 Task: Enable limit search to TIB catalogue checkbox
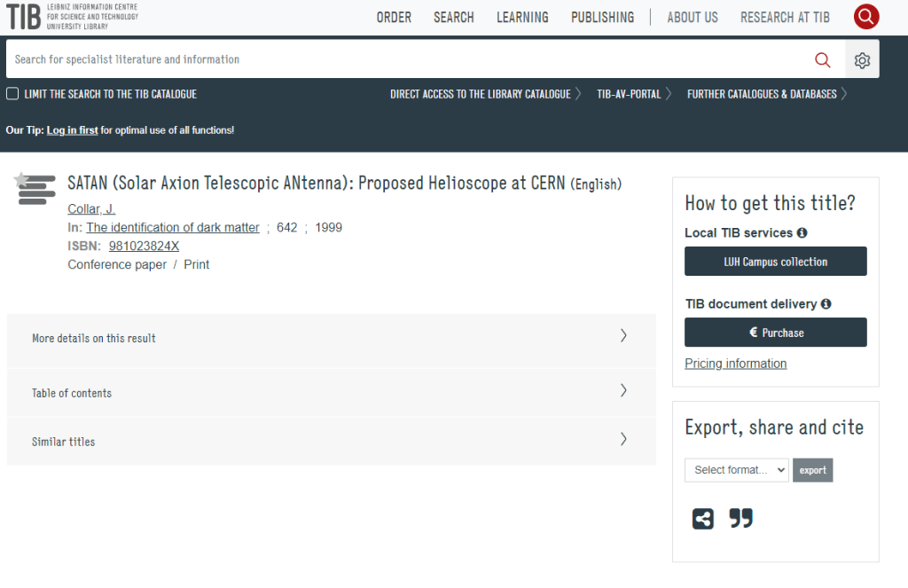tap(12, 94)
